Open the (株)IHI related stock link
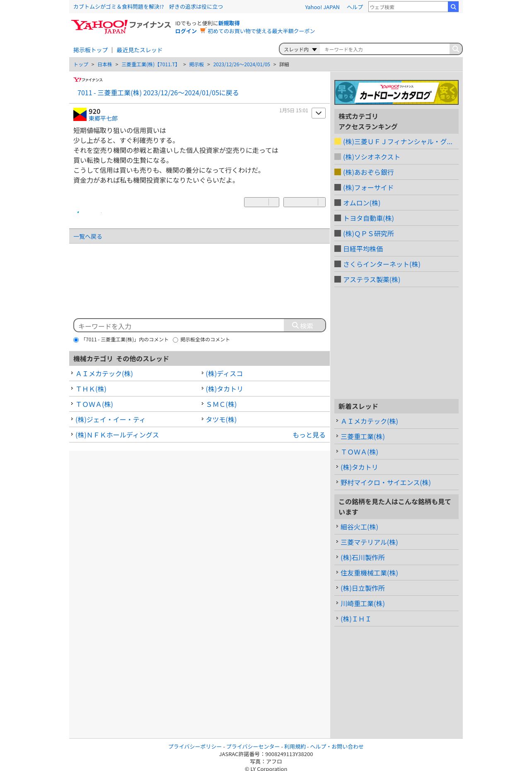The height and width of the screenshot is (771, 532). click(x=355, y=619)
